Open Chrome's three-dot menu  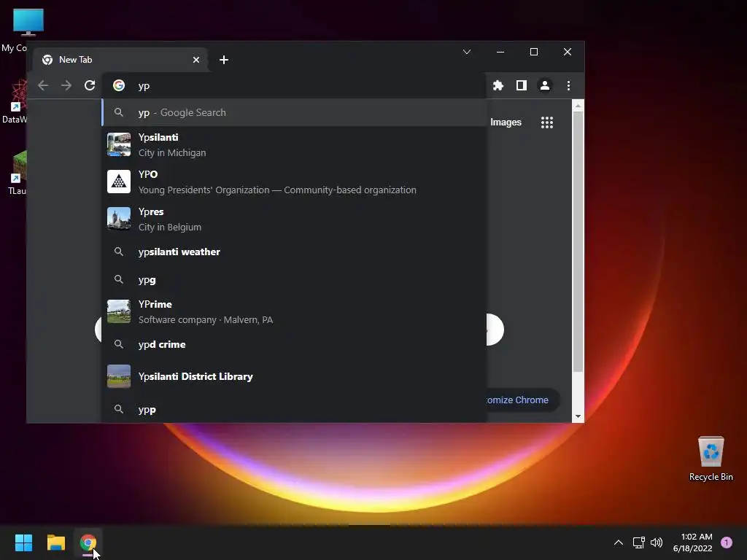(568, 86)
